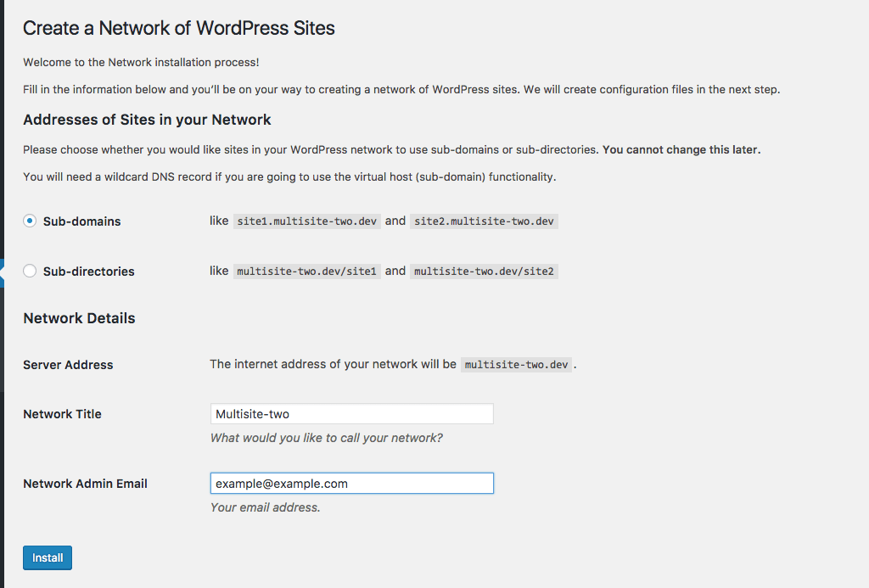This screenshot has width=869, height=588.
Task: Select the Sub-directories radio button
Action: 30,271
